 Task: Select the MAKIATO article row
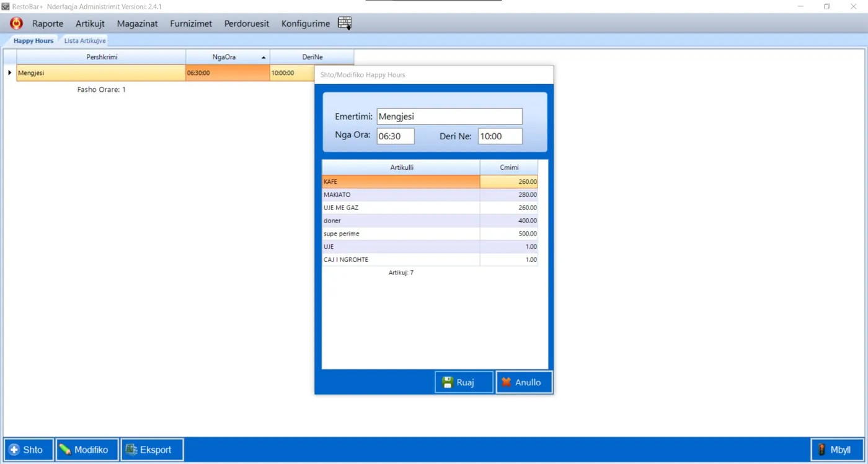430,195
